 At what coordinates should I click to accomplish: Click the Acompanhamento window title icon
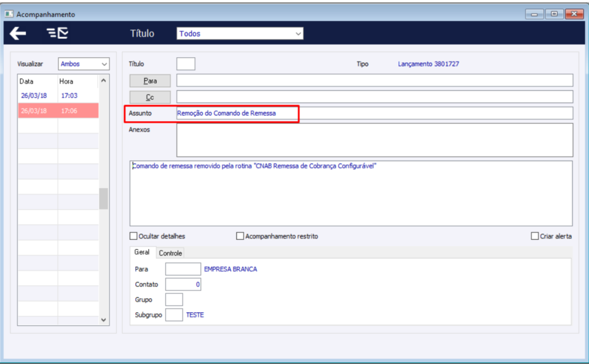click(x=9, y=14)
